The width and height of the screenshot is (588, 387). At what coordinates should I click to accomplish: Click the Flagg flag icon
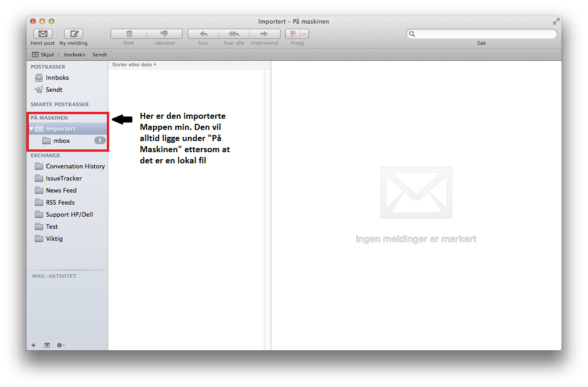[x=293, y=34]
